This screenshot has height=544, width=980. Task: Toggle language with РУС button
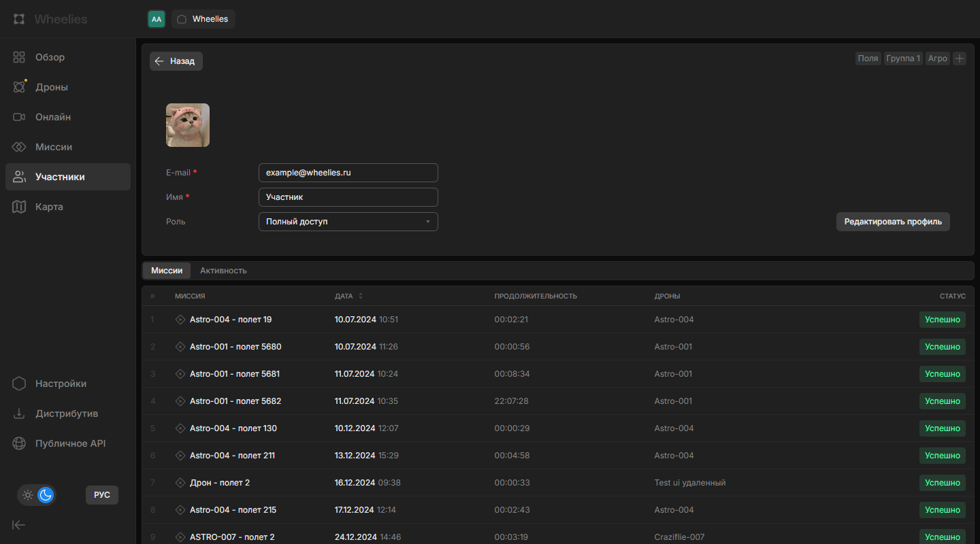pyautogui.click(x=102, y=495)
